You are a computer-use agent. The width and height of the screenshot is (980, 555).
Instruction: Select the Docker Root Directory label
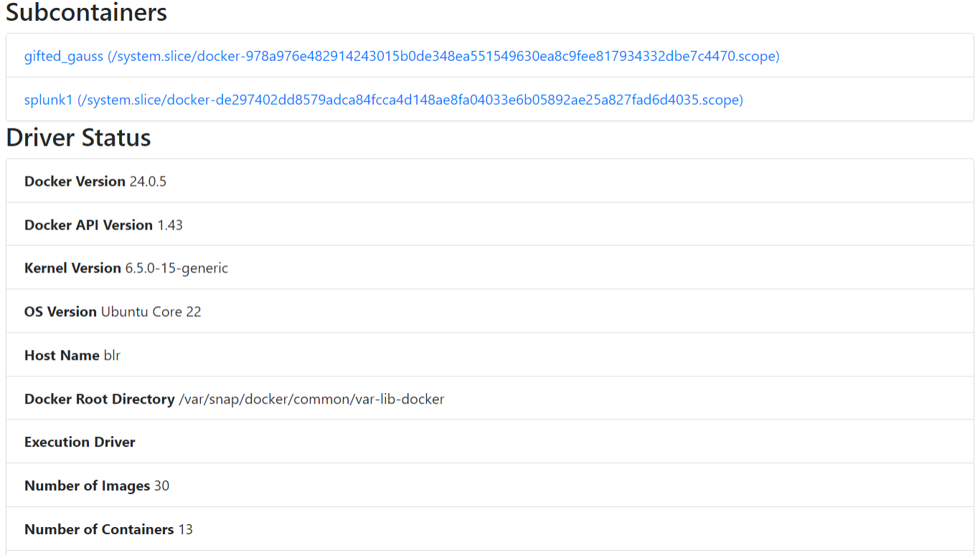point(99,399)
